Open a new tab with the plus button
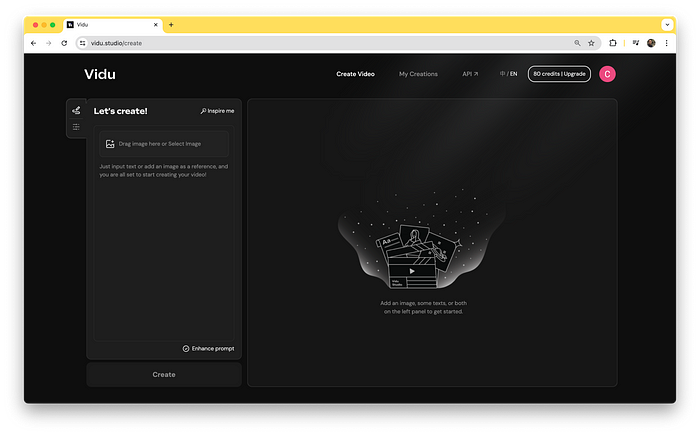 [x=171, y=25]
